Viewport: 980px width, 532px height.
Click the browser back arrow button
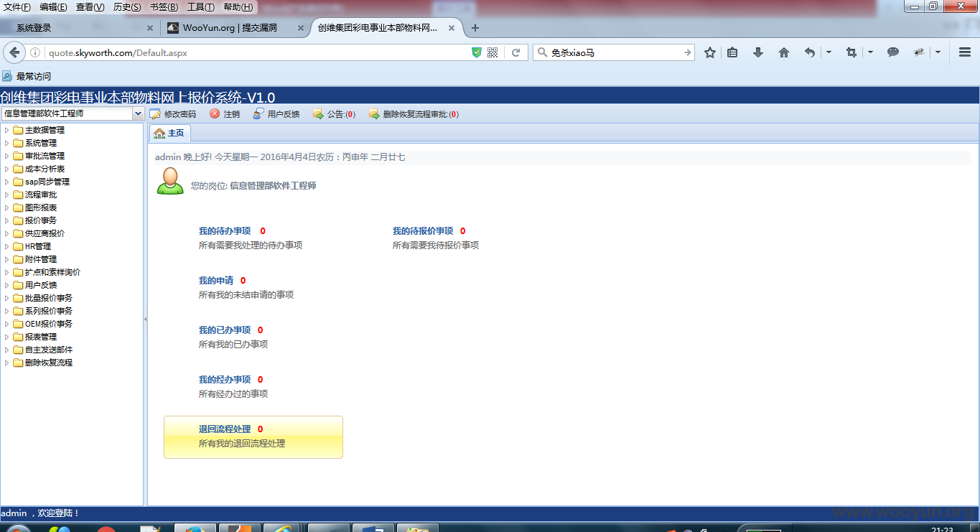click(x=14, y=52)
